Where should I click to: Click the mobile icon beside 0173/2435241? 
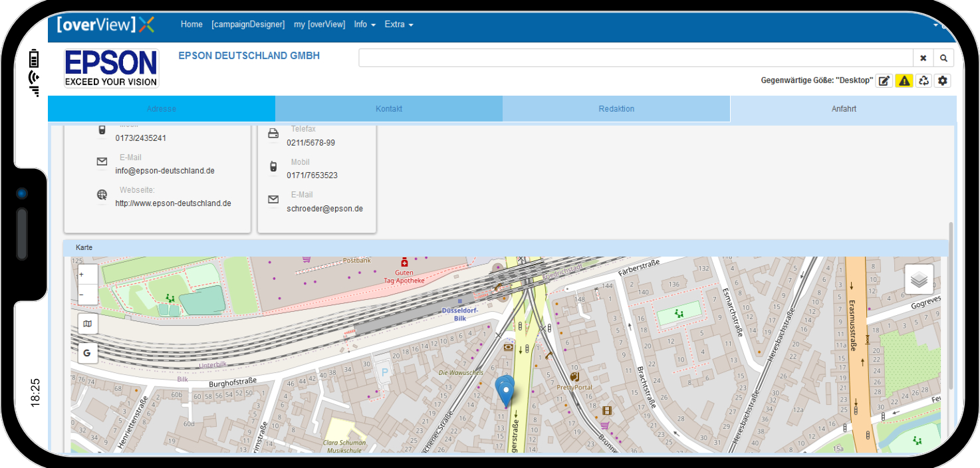click(x=102, y=130)
